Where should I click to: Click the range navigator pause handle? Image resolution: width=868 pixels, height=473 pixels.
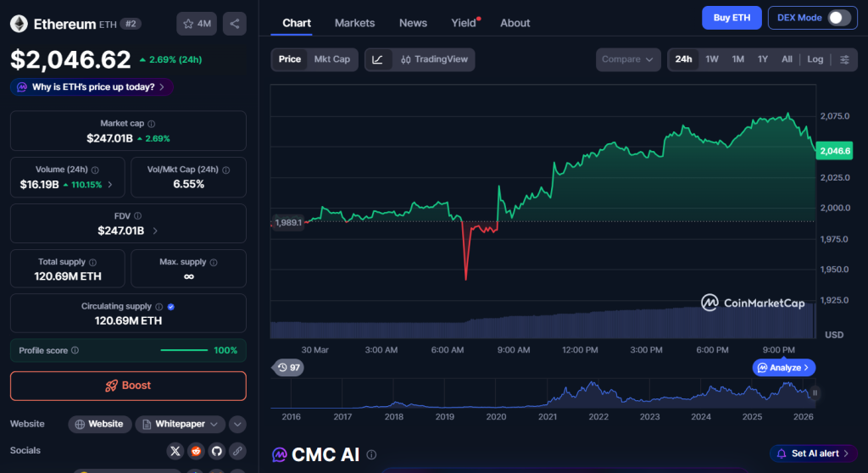[815, 392]
